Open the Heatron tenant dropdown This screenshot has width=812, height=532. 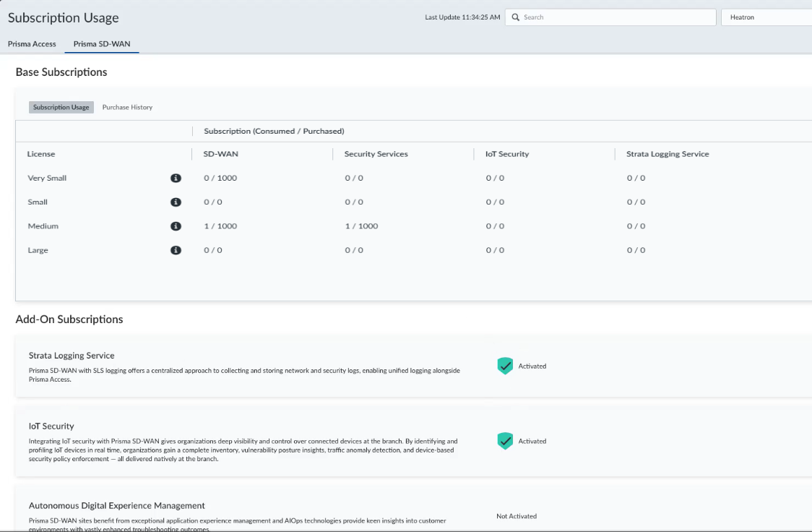pos(766,17)
